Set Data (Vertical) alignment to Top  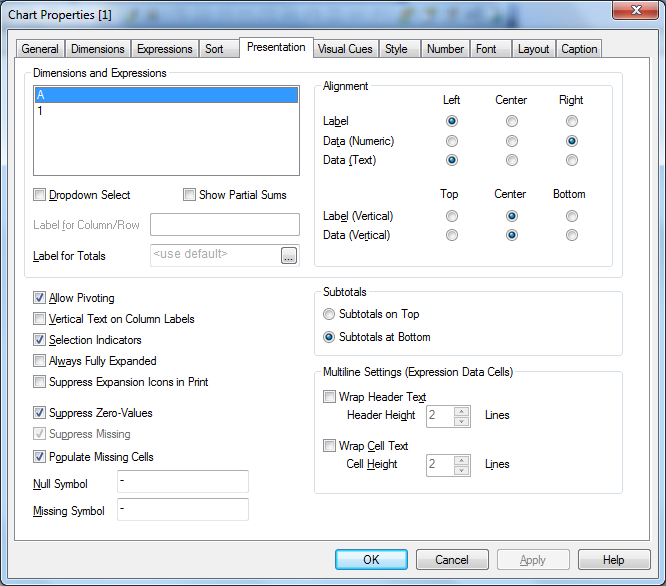pyautogui.click(x=452, y=235)
